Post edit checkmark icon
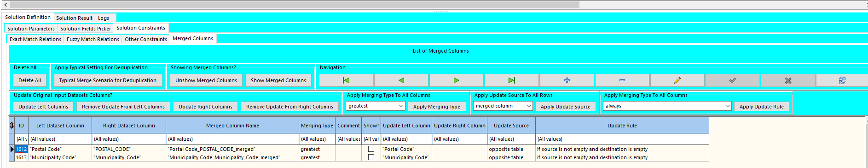868x168 pixels. [733, 80]
